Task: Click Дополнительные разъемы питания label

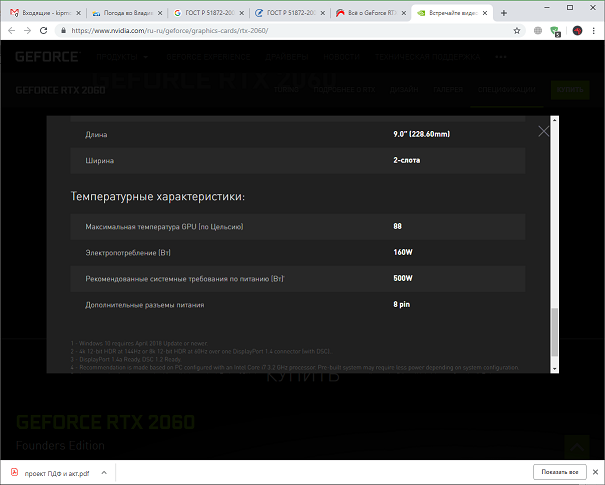Action: [x=145, y=305]
